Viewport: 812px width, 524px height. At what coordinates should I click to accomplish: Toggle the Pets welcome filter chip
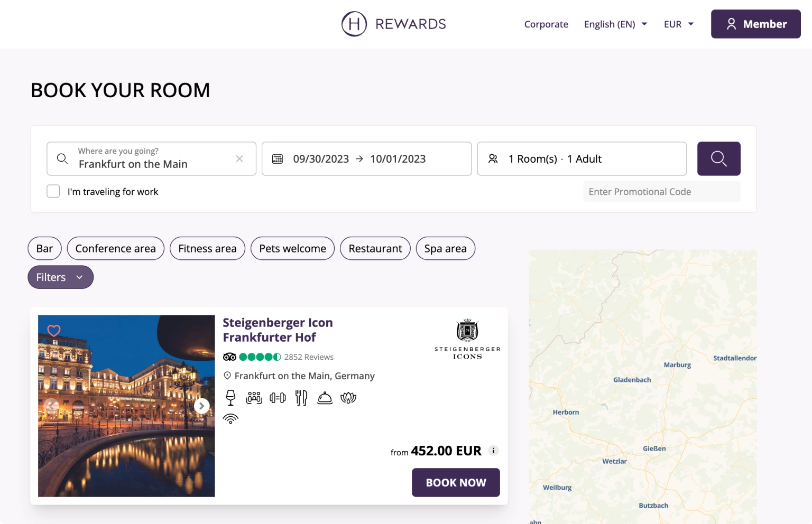[293, 248]
